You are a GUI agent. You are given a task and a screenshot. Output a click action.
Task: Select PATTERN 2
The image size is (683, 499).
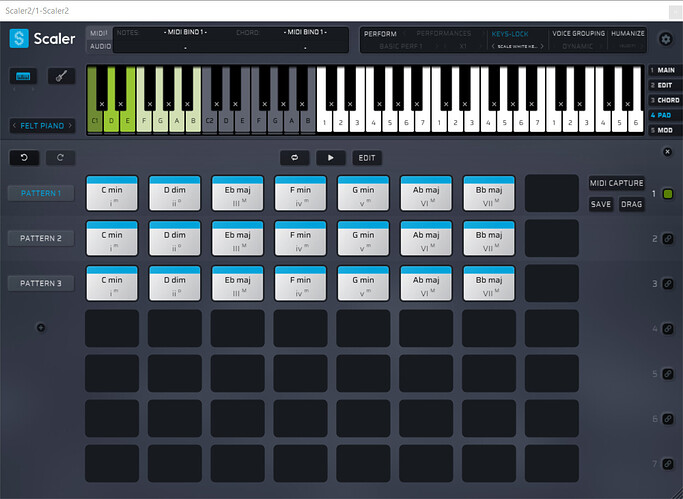click(41, 238)
